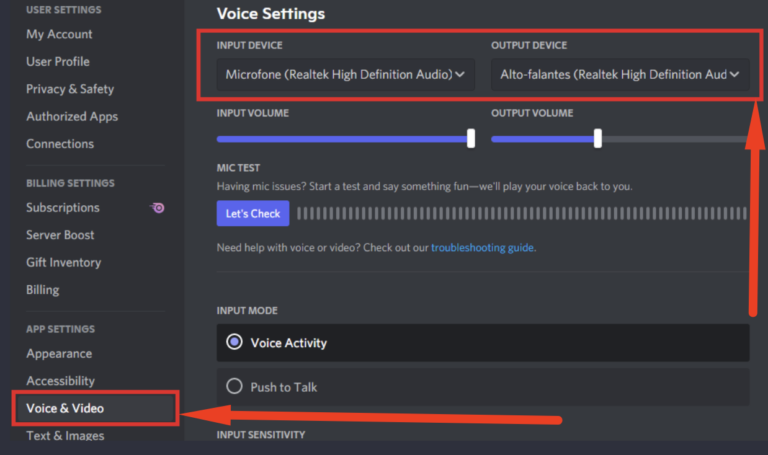The image size is (768, 455).
Task: Click the Output Volume slider handle
Action: [x=598, y=139]
